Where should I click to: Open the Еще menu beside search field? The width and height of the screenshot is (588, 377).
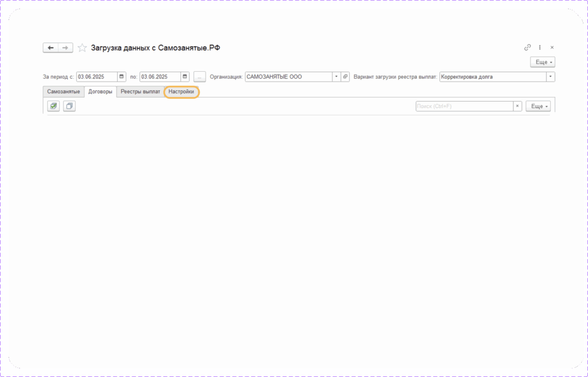click(x=538, y=106)
